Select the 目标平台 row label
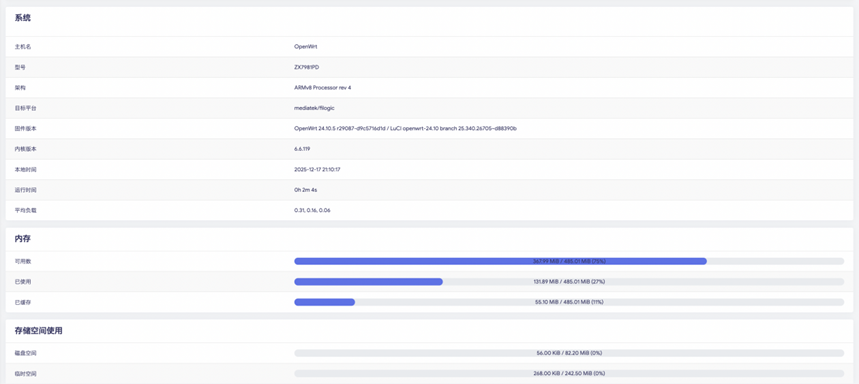Image resolution: width=859 pixels, height=384 pixels. tap(26, 108)
